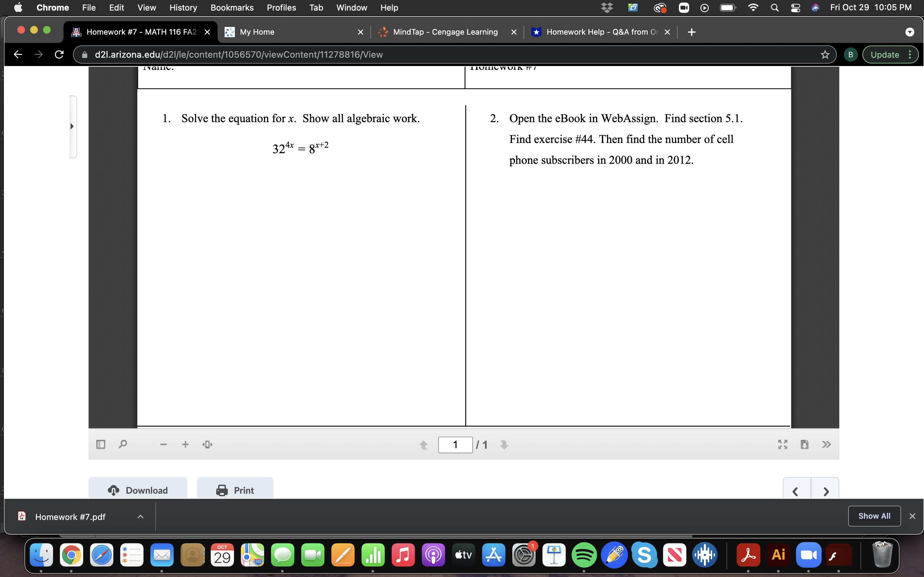Switch to the MindTap Cengage Learning tab
Screen dimensions: 924x577
coord(445,32)
